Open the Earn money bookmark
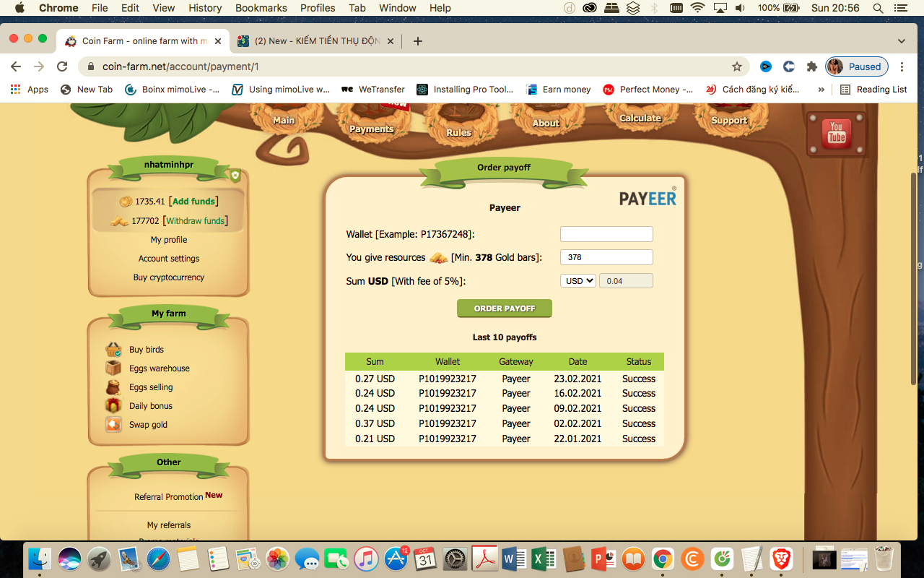The height and width of the screenshot is (578, 924). [559, 90]
